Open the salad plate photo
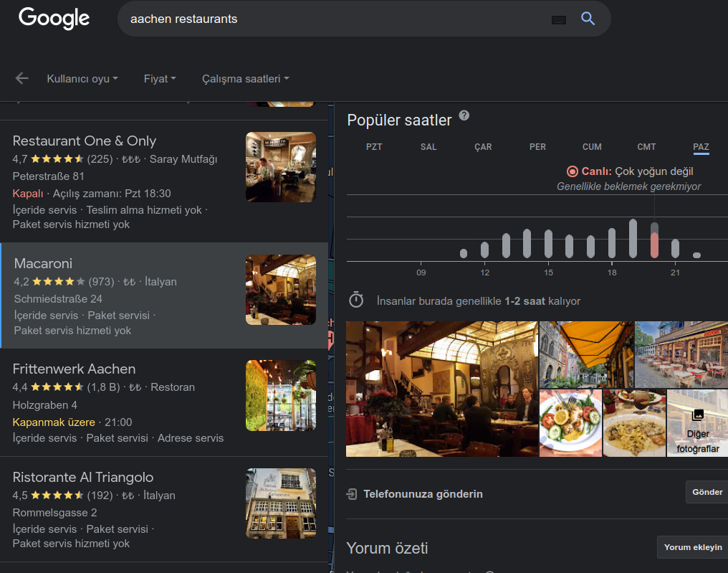The width and height of the screenshot is (728, 573). 570,423
